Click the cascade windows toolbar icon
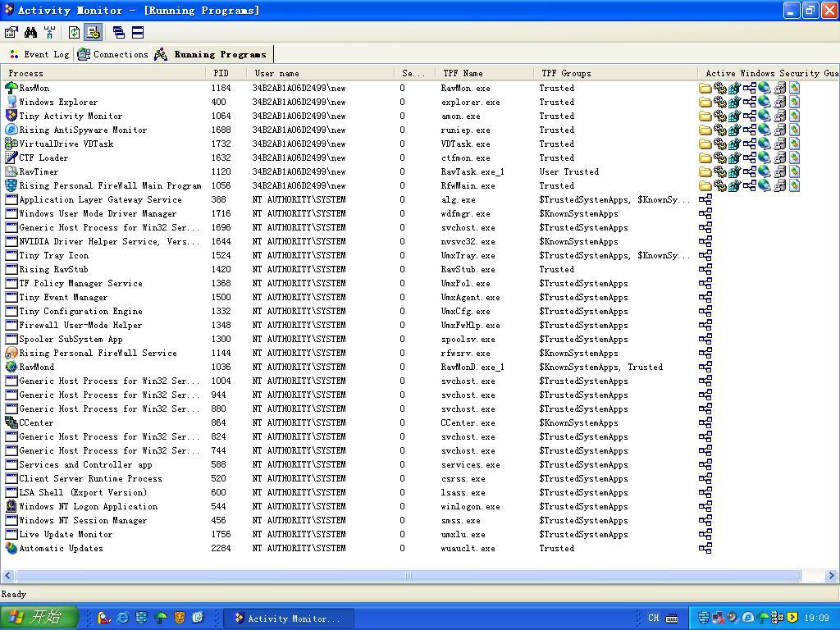Image resolution: width=840 pixels, height=630 pixels. [119, 32]
